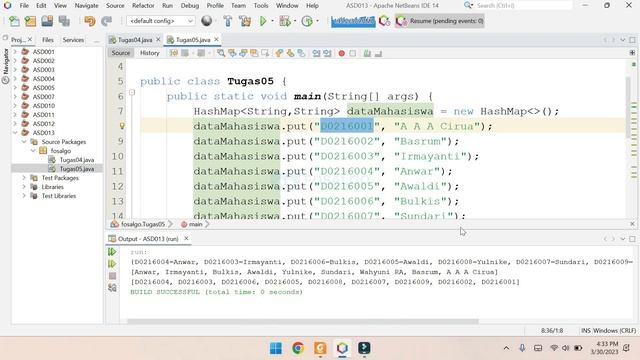Click the Save All toolbar icon
The image size is (640, 360).
click(x=64, y=21)
